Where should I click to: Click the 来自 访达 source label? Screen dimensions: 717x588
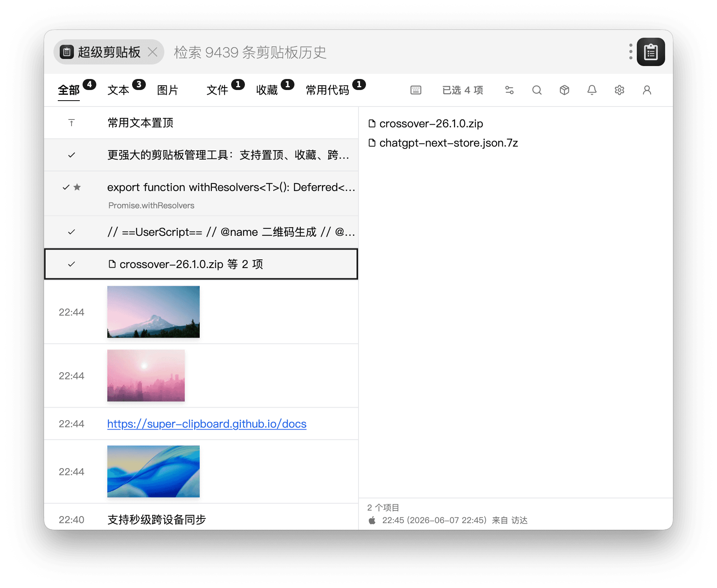[510, 521]
